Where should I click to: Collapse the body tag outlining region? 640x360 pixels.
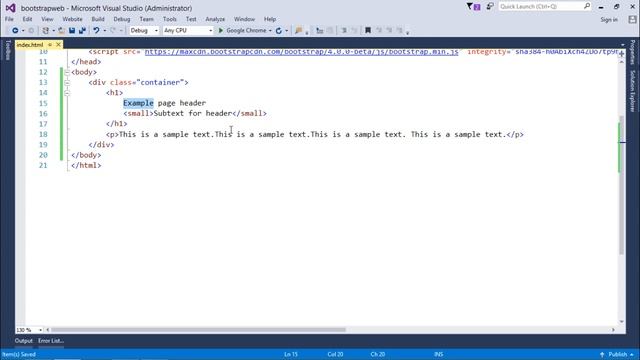coord(67,72)
